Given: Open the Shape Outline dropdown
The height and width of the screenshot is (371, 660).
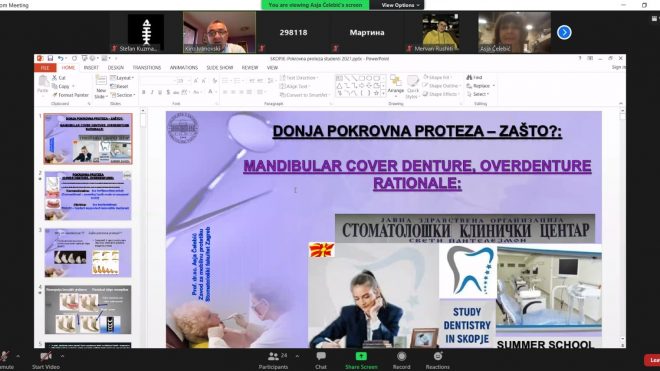Looking at the screenshot, I should coord(442,86).
